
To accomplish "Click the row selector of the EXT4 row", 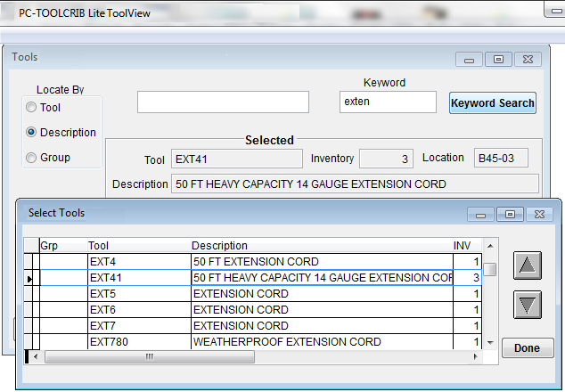I will tap(29, 262).
